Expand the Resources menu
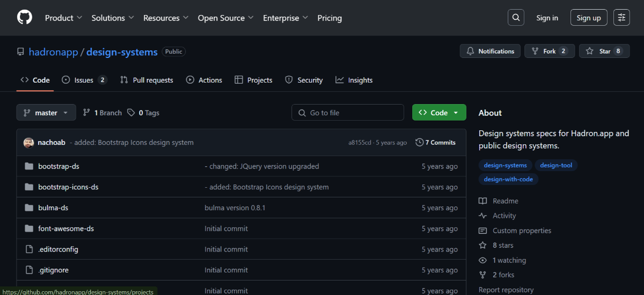The height and width of the screenshot is (295, 644). [x=166, y=18]
